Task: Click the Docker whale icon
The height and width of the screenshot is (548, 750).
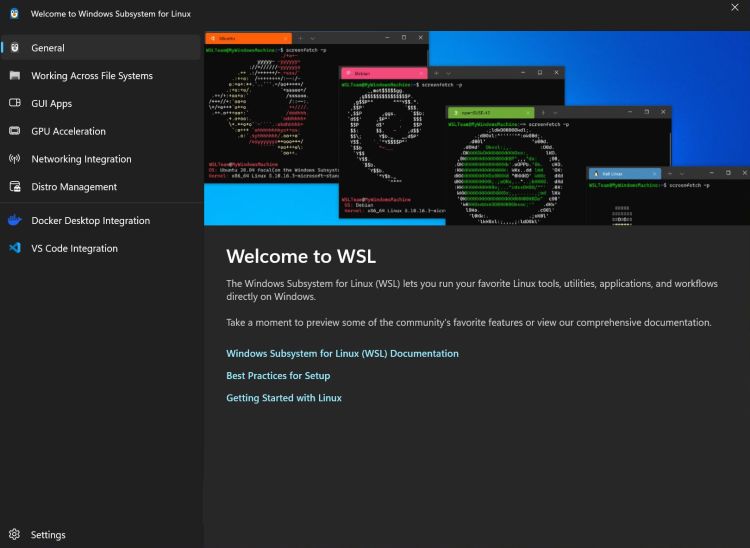Action: [x=14, y=221]
